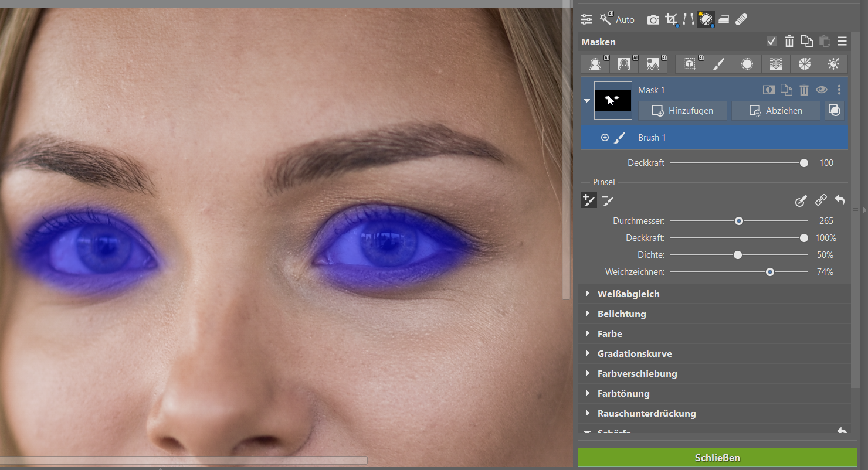This screenshot has height=470, width=868.
Task: Click the green Schließen button
Action: point(717,458)
